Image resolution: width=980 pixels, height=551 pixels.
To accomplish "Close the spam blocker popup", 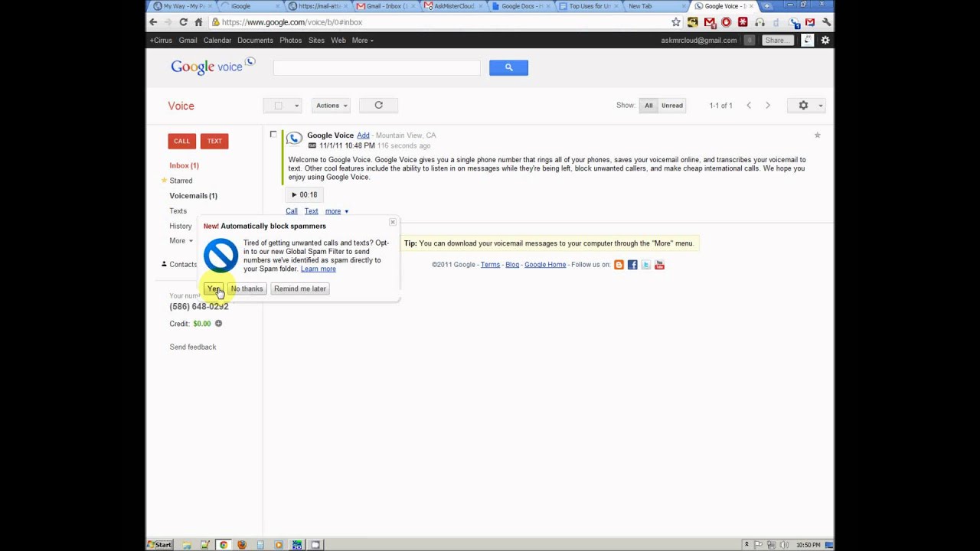I will point(393,222).
